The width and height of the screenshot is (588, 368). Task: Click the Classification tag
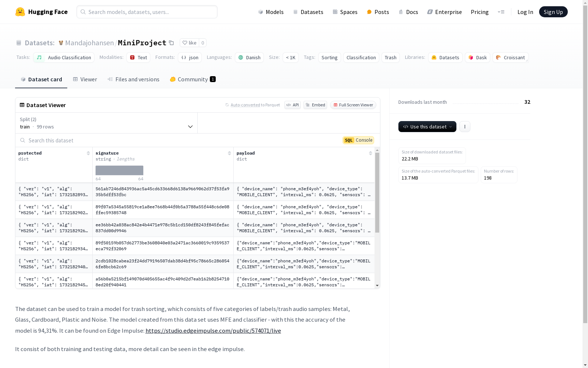[361, 57]
